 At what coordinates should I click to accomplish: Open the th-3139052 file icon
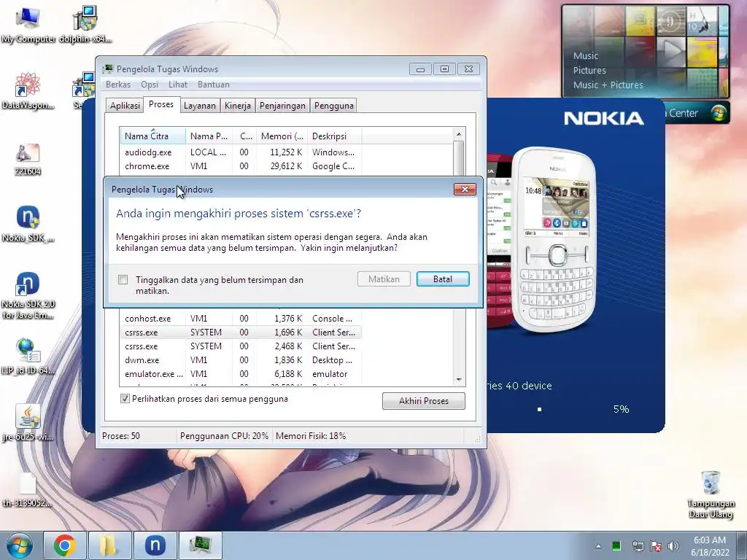(x=28, y=489)
